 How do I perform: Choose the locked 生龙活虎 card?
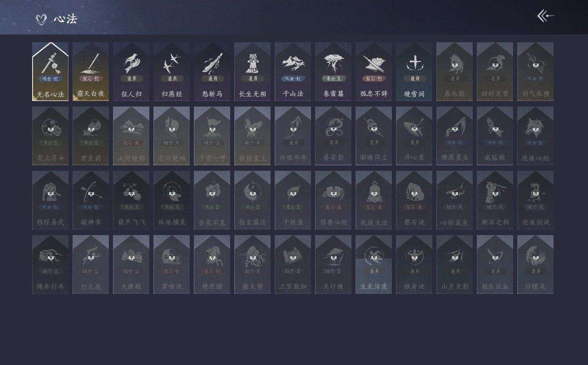(373, 264)
